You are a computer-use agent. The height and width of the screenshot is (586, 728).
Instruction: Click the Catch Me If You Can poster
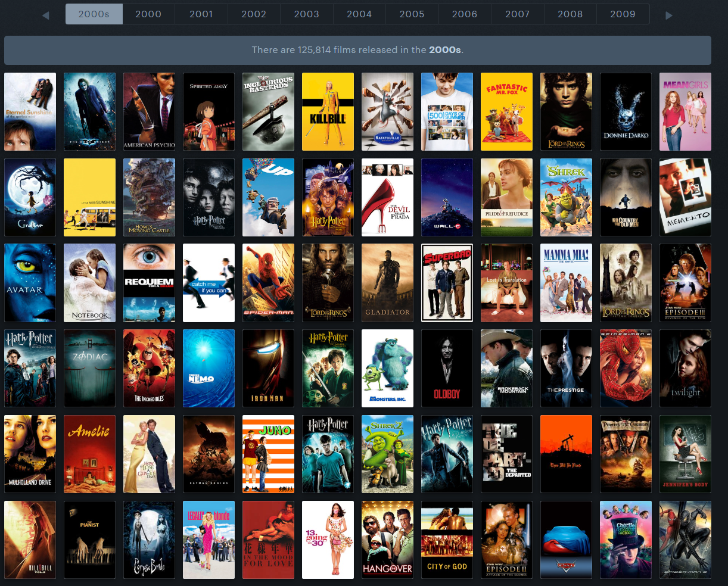tap(209, 283)
